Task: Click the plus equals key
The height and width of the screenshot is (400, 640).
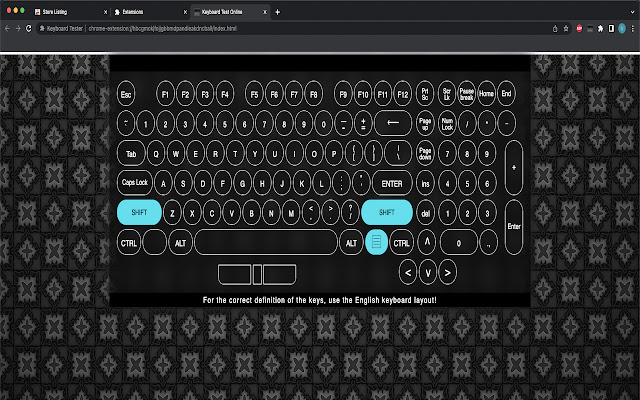Action: (x=363, y=123)
